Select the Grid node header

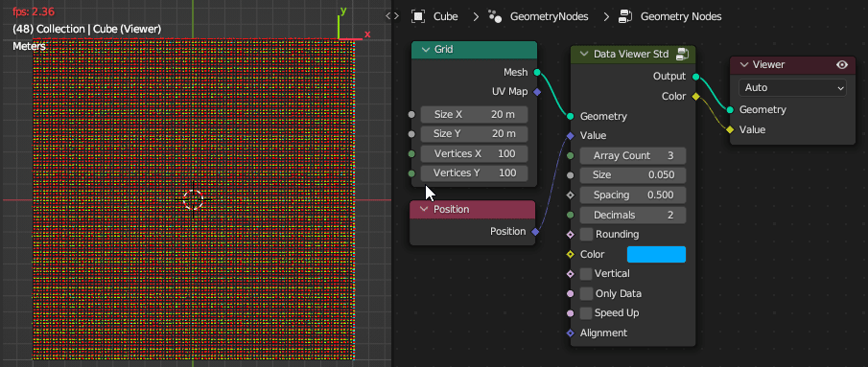(x=475, y=50)
